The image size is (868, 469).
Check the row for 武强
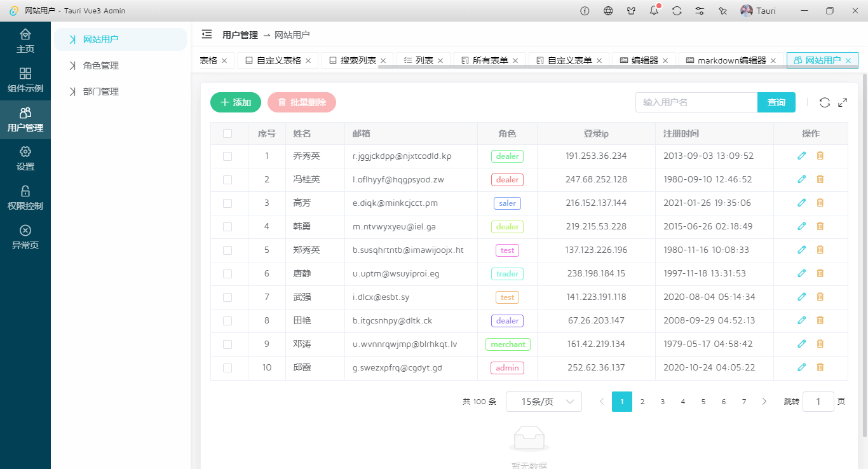[227, 297]
